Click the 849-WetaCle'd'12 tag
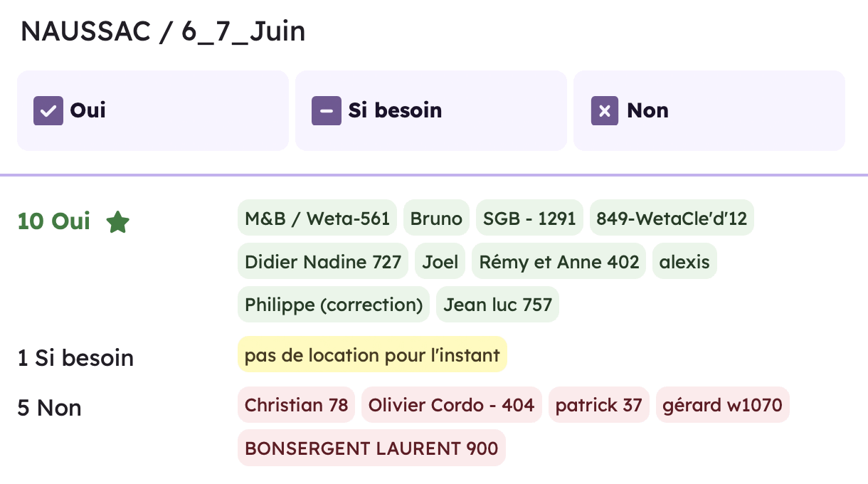Image resolution: width=868 pixels, height=484 pixels. point(672,218)
